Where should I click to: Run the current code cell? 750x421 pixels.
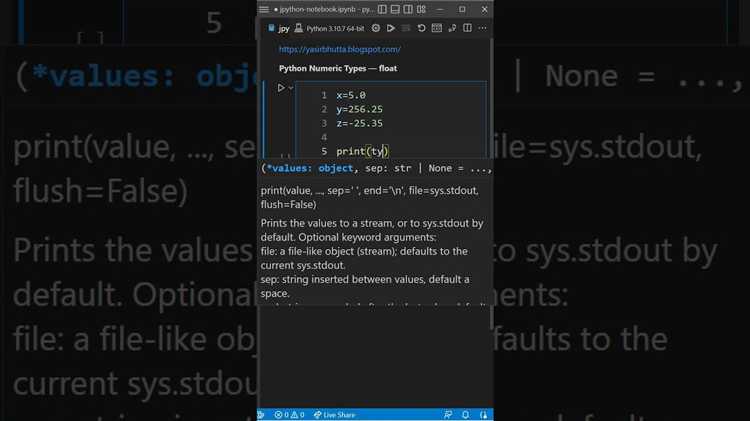point(281,88)
